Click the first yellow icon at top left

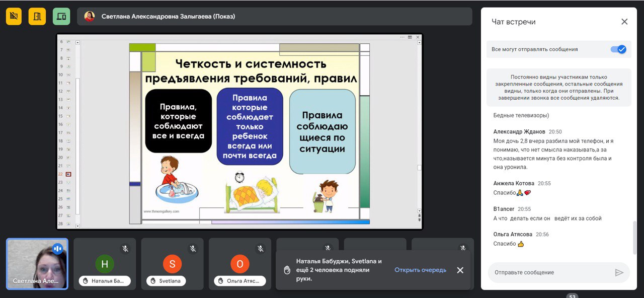(14, 16)
